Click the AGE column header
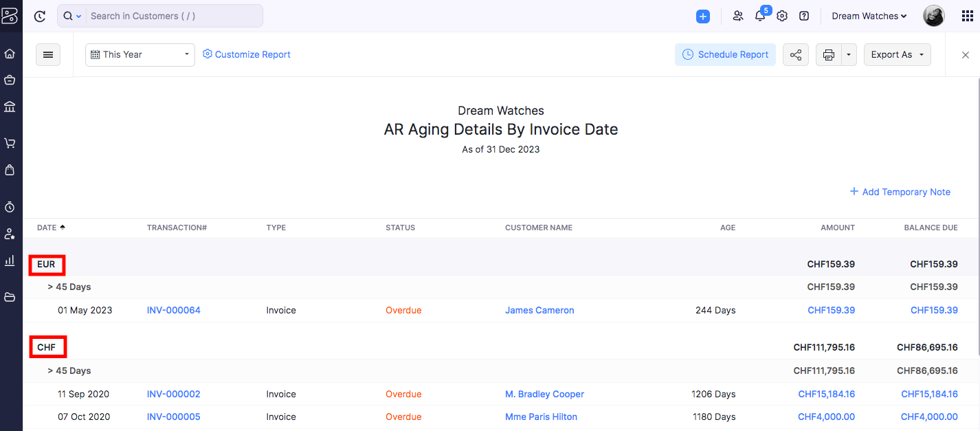Image resolution: width=980 pixels, height=431 pixels. point(728,228)
